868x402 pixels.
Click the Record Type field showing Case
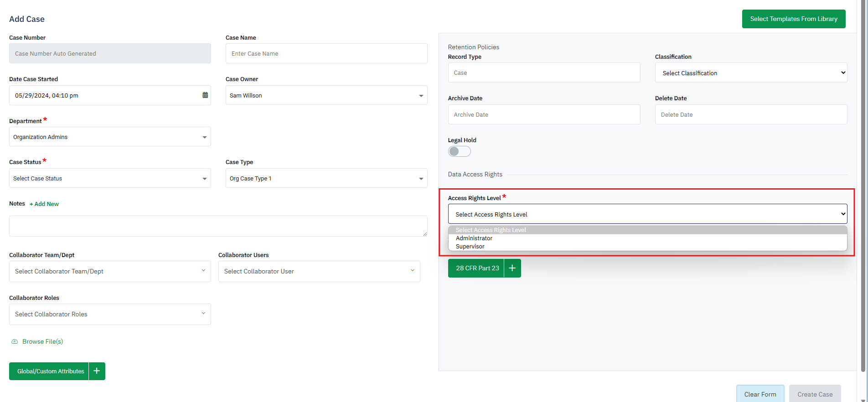(x=544, y=72)
